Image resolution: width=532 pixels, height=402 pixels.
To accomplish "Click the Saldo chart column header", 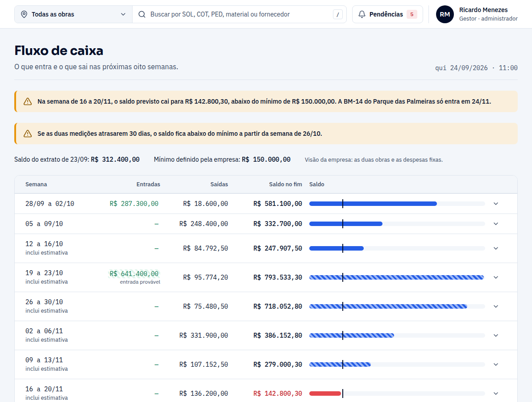I will [x=316, y=184].
